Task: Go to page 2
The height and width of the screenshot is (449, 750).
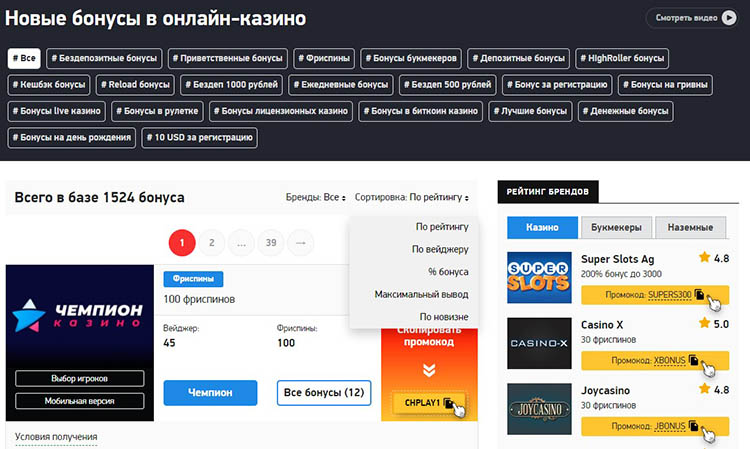Action: (212, 243)
